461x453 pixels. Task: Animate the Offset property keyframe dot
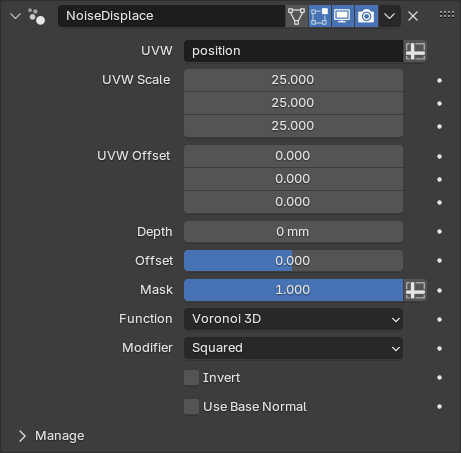pos(439,260)
